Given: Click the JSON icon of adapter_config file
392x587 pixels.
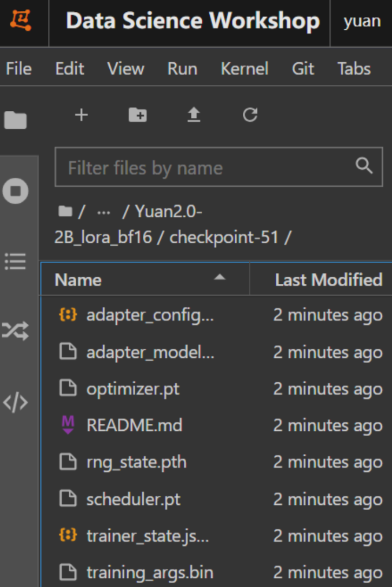Looking at the screenshot, I should point(68,315).
